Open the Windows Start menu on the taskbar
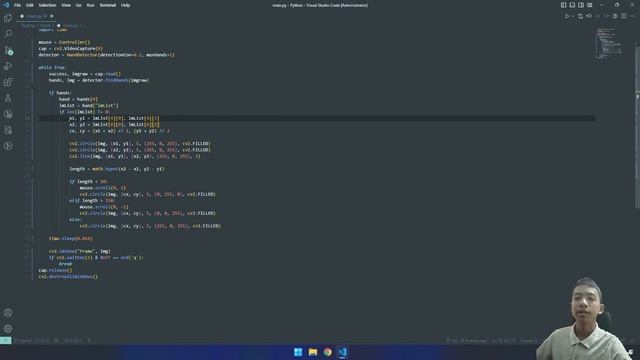This screenshot has width=640, height=360. click(298, 352)
